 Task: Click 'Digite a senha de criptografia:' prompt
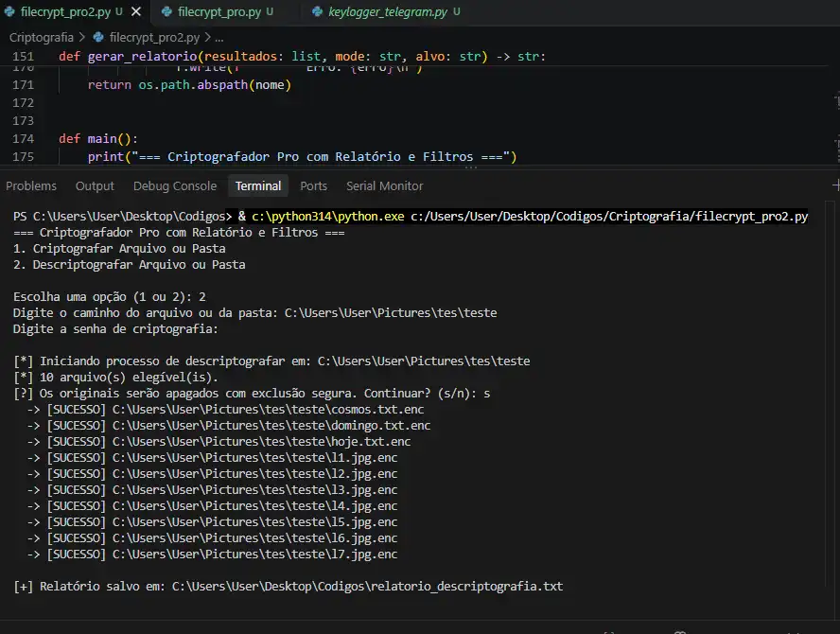click(x=115, y=329)
